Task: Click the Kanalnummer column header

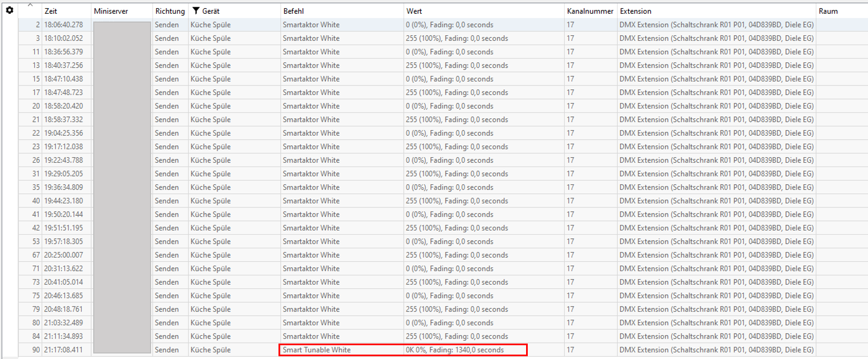Action: coord(590,11)
